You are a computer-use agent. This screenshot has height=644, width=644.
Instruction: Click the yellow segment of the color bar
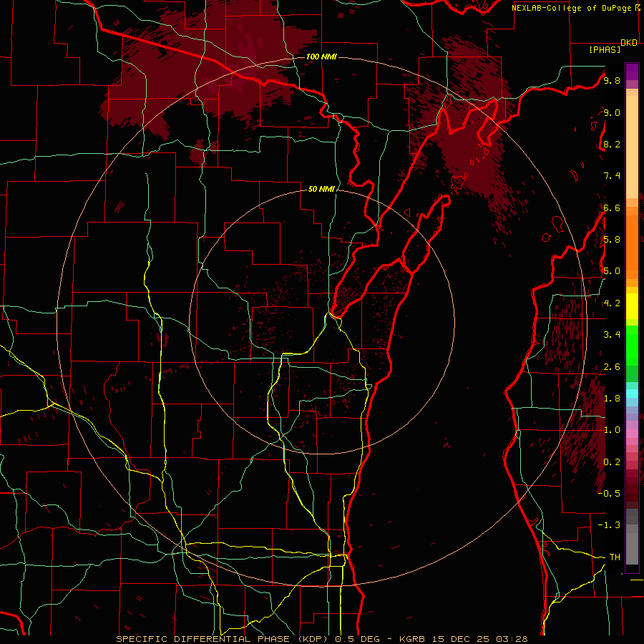pos(632,306)
